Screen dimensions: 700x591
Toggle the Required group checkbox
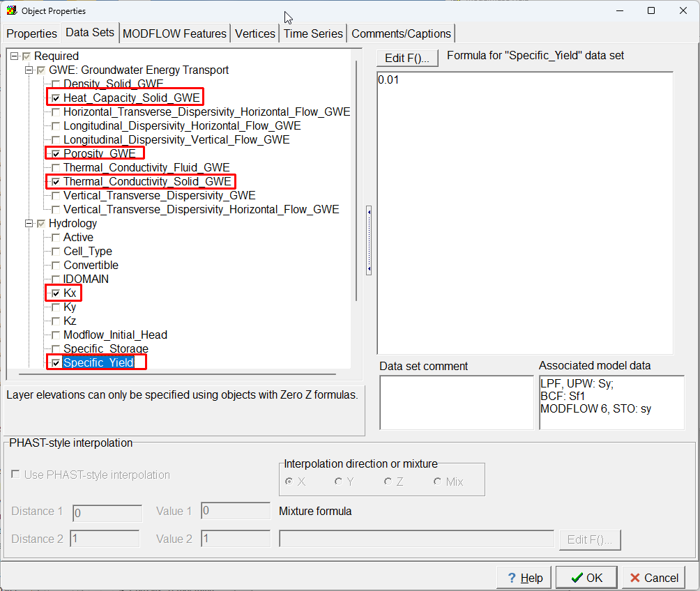[26, 56]
